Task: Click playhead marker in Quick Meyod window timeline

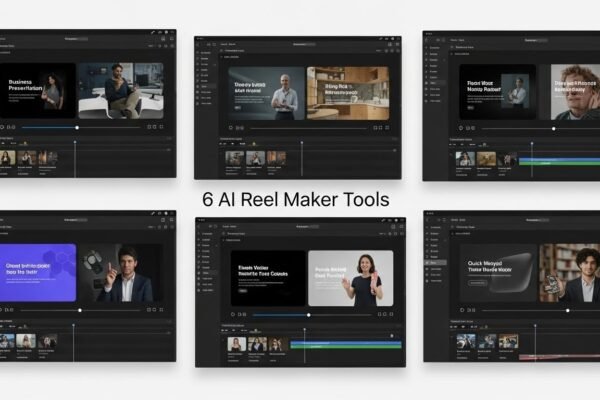Action: (x=535, y=326)
